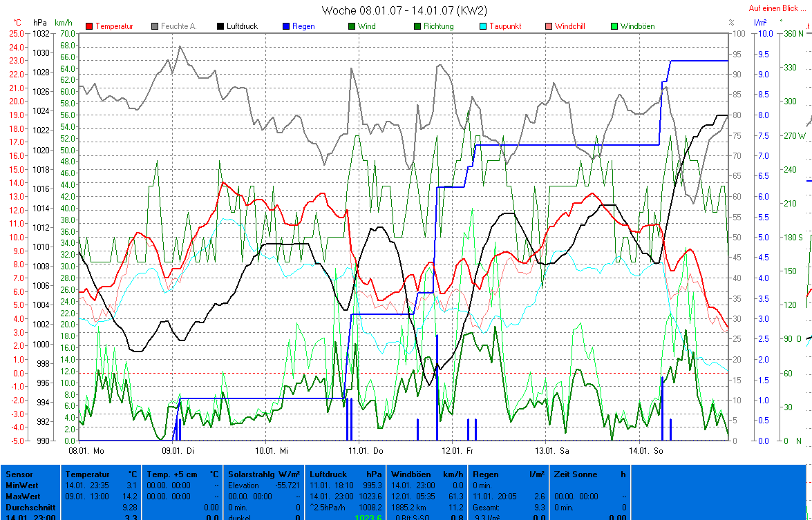Select the cyan Taupunkt legend square

483,26
